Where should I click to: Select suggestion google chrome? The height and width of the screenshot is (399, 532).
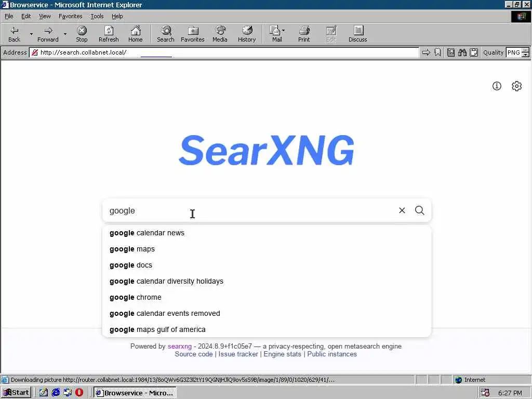pyautogui.click(x=267, y=297)
